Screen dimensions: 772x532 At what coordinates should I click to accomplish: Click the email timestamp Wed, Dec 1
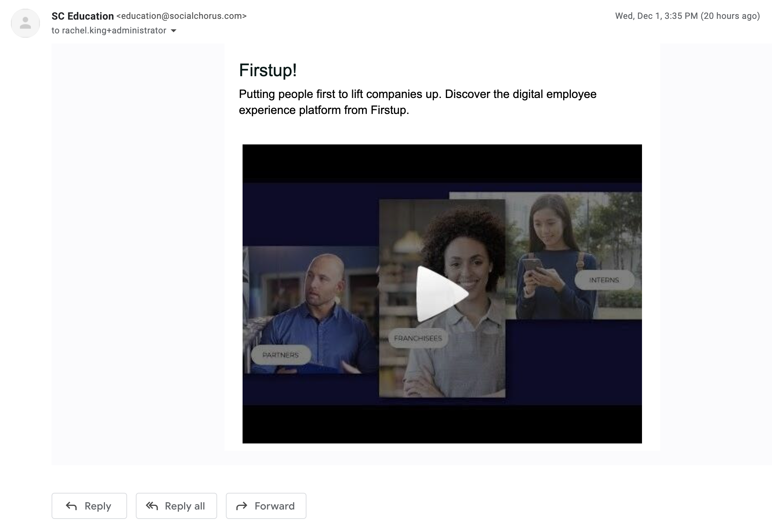pos(687,16)
